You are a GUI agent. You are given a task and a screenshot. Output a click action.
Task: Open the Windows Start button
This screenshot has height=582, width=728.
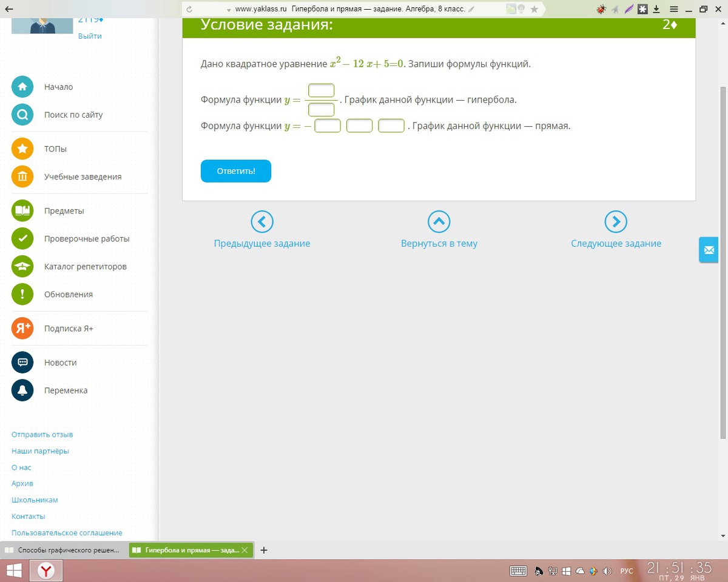tap(13, 570)
